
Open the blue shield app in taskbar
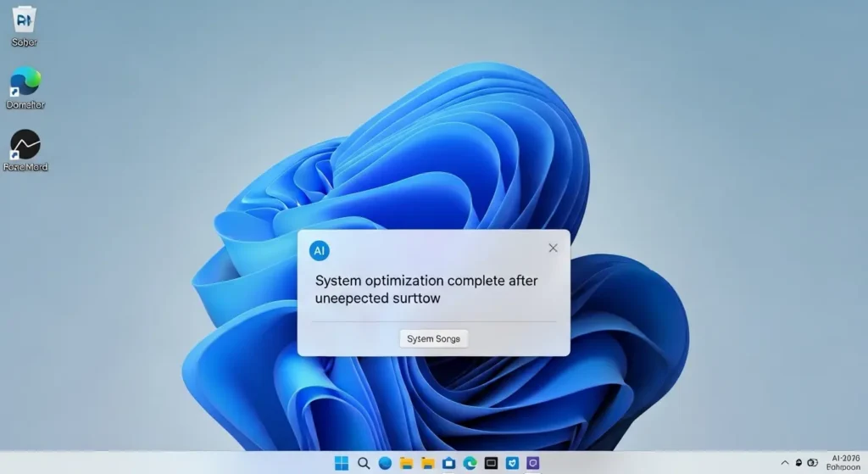tap(512, 463)
